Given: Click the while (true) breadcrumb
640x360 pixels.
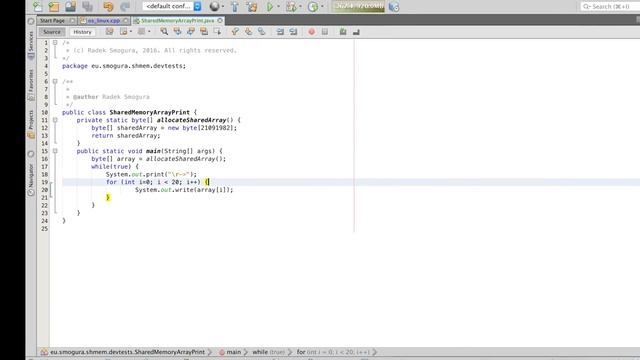Looking at the screenshot, I should (269, 352).
